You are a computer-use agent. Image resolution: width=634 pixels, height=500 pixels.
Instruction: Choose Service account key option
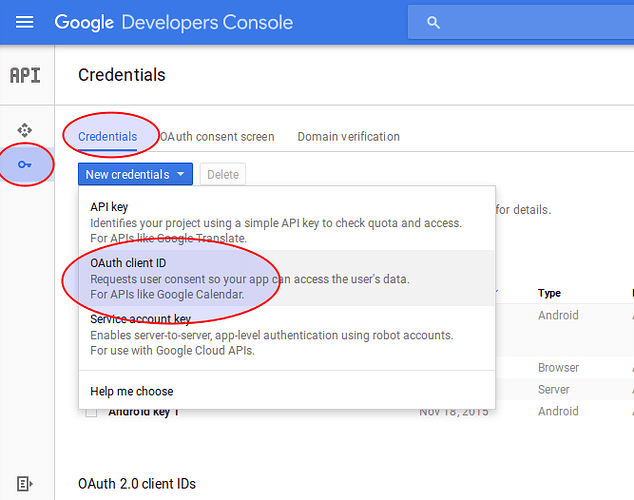click(x=287, y=334)
